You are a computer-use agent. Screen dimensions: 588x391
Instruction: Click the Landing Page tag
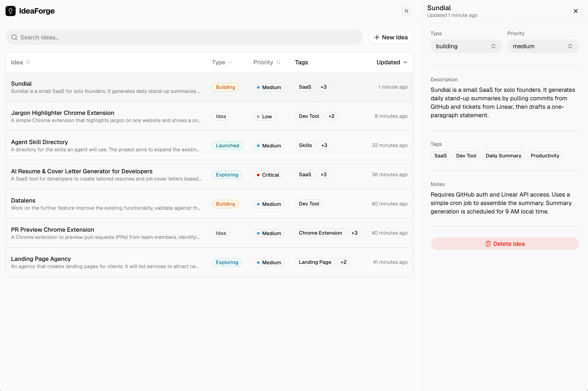click(315, 262)
